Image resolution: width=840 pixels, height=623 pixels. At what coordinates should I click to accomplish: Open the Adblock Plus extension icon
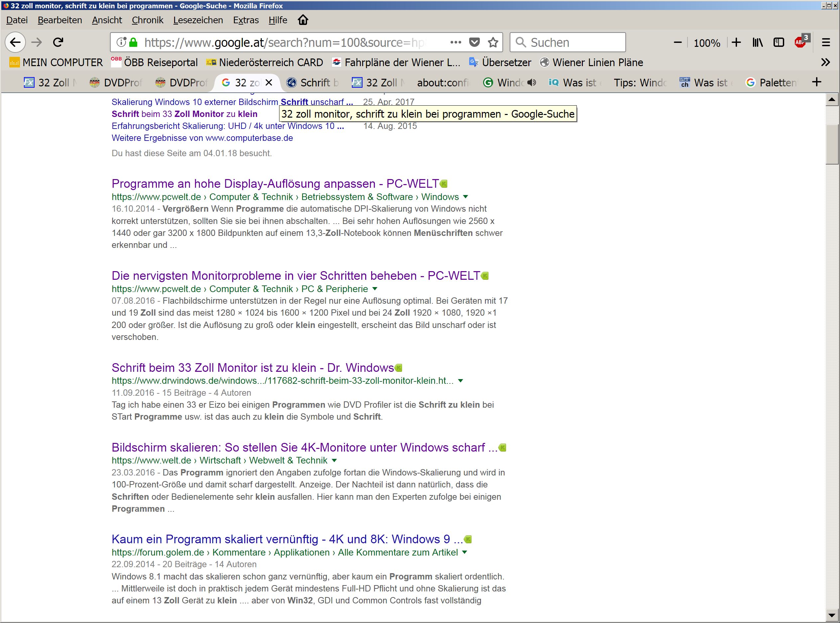click(x=800, y=42)
